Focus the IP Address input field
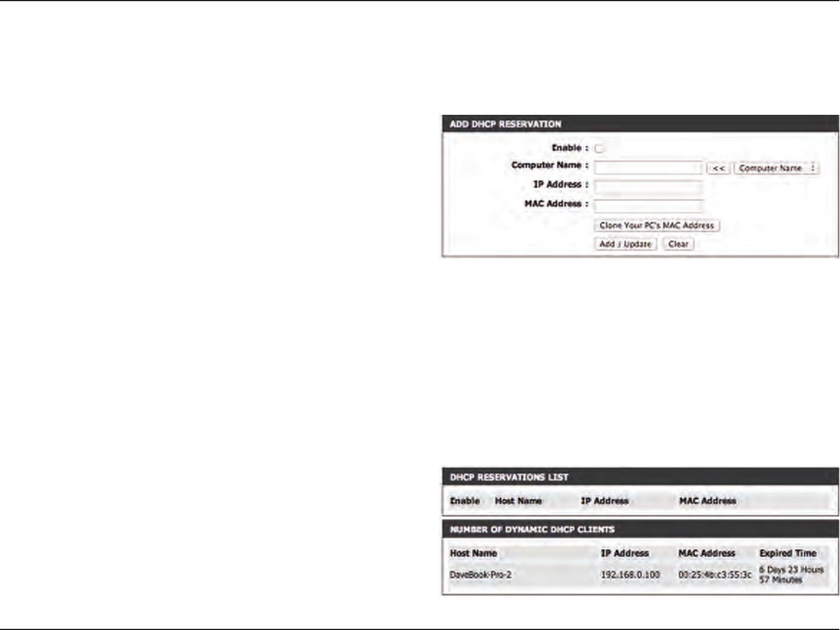 (x=648, y=187)
